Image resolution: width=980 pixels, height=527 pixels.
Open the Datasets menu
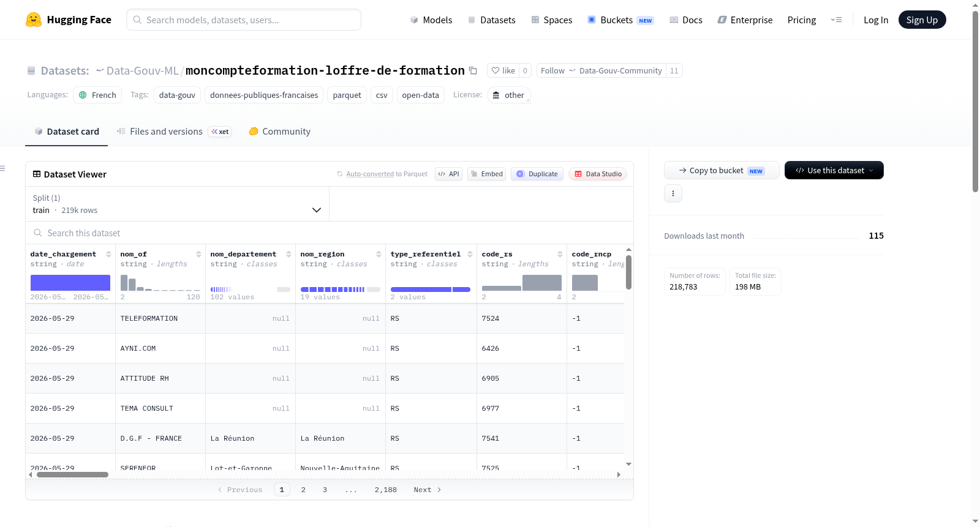click(492, 20)
